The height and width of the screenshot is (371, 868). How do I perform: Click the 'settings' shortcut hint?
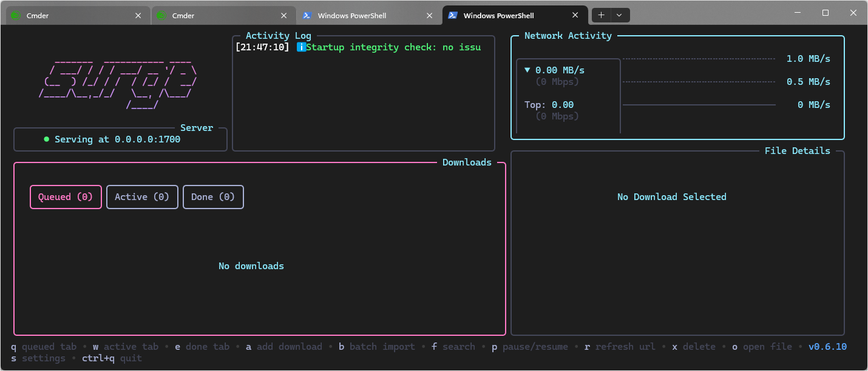(43, 358)
